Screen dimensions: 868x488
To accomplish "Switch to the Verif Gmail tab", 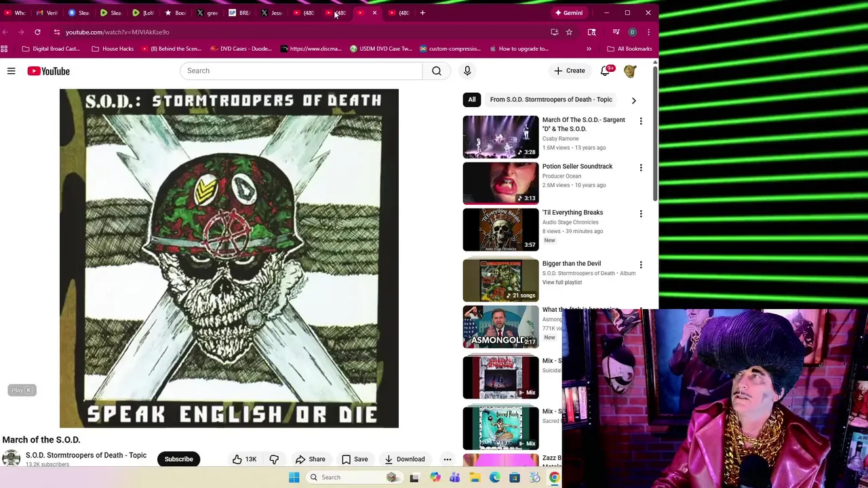I will 47,13.
